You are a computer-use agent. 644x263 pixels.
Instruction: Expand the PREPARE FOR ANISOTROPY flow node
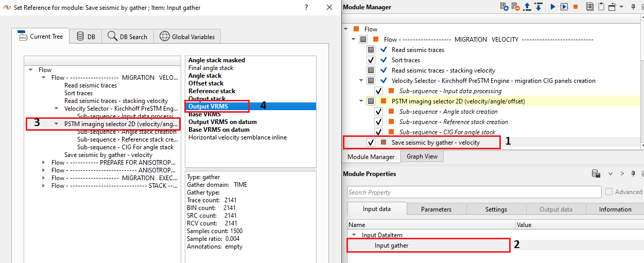pos(44,163)
